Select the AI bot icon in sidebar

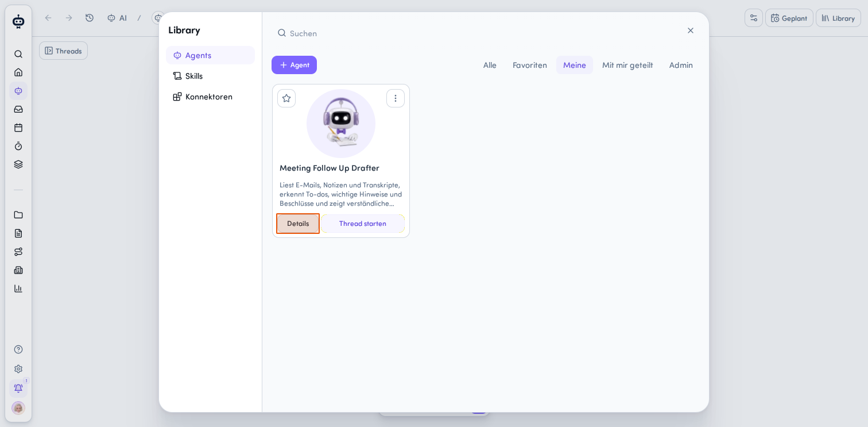coord(18,91)
